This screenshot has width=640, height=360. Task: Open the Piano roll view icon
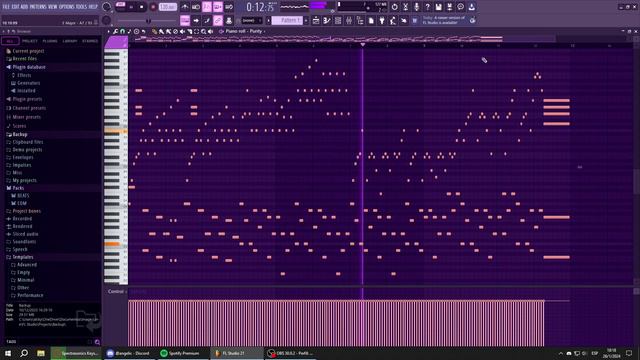point(327,20)
